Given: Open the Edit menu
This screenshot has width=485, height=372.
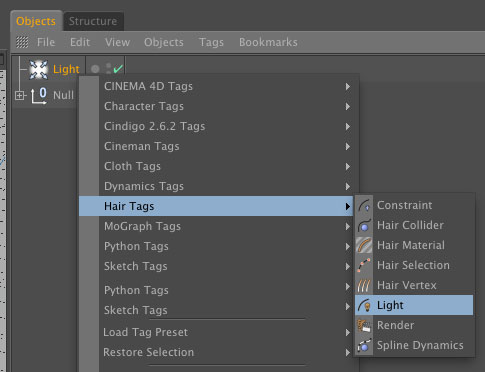Looking at the screenshot, I should (80, 42).
